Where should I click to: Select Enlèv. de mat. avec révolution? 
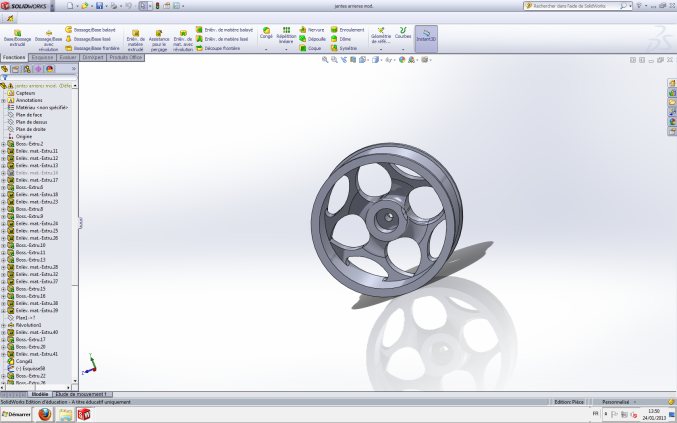click(183, 40)
